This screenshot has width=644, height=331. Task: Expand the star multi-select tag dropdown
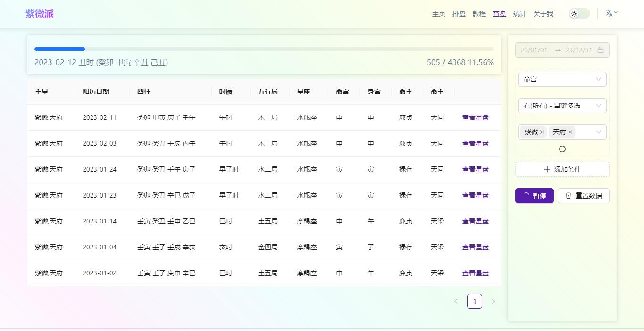[598, 132]
